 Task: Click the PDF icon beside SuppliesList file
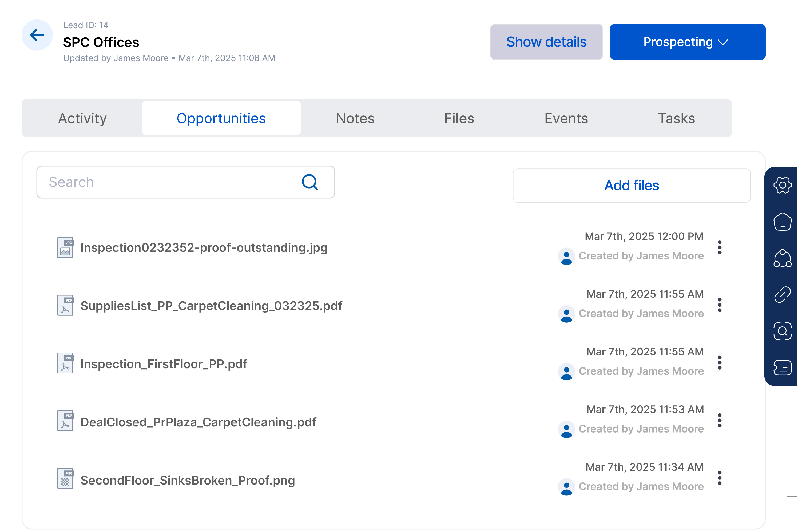point(66,305)
